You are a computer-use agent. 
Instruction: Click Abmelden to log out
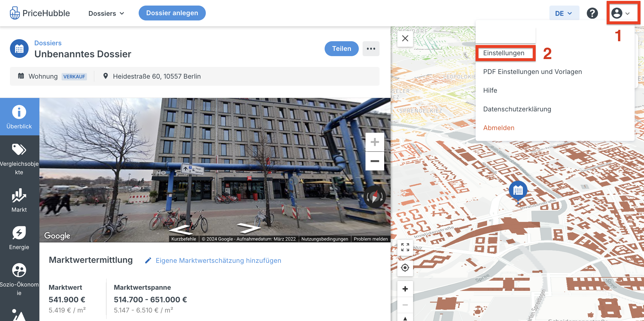coord(499,128)
